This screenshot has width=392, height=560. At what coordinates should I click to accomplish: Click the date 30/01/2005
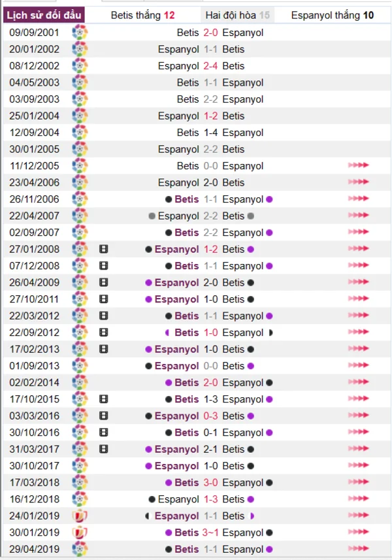pyautogui.click(x=34, y=149)
